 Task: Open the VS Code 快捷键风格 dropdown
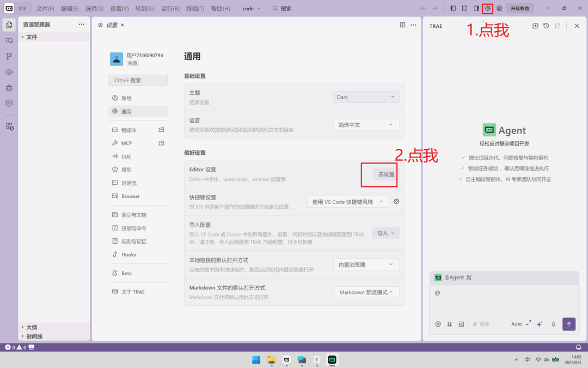pos(348,202)
